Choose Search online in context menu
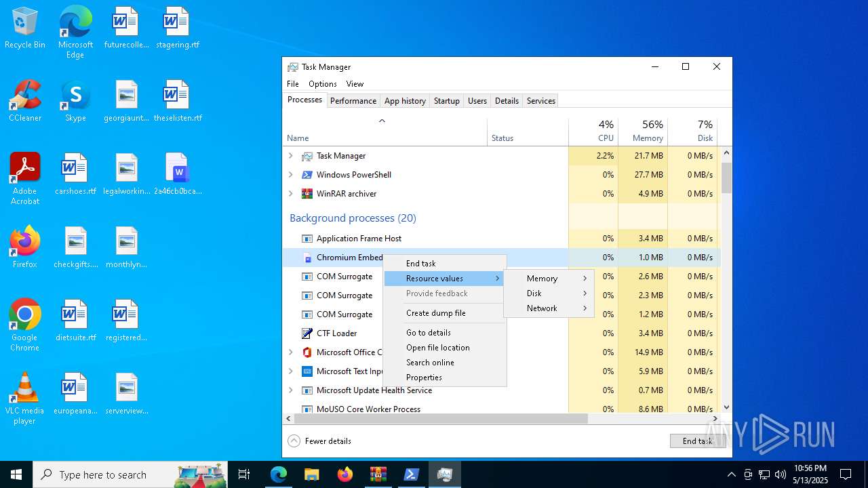 tap(445, 363)
